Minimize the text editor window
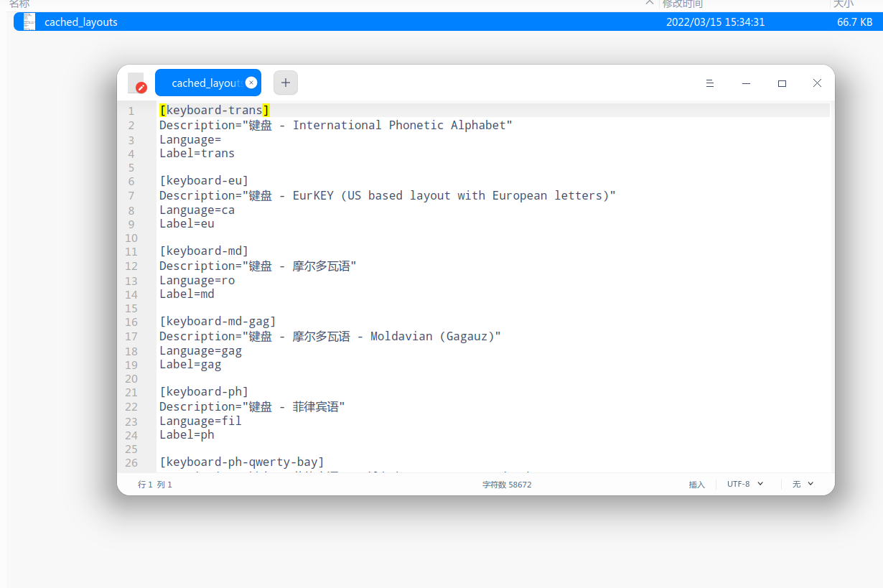The image size is (883, 588). coord(747,83)
